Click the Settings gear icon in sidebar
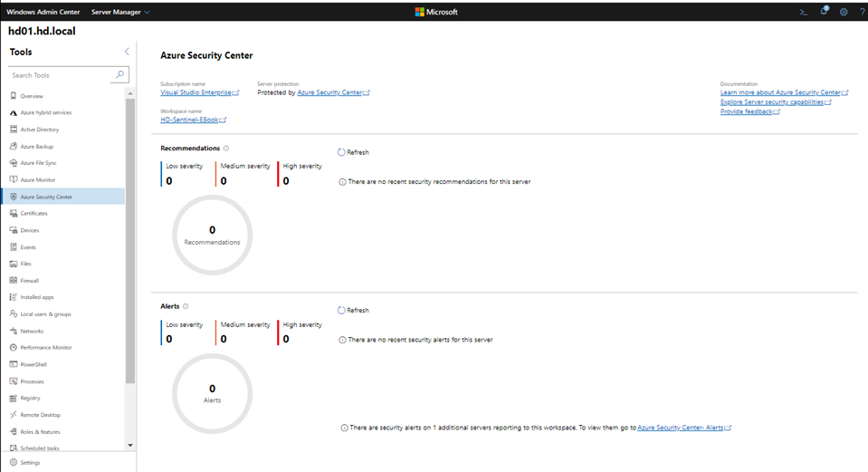The width and height of the screenshot is (868, 472). coord(14,462)
